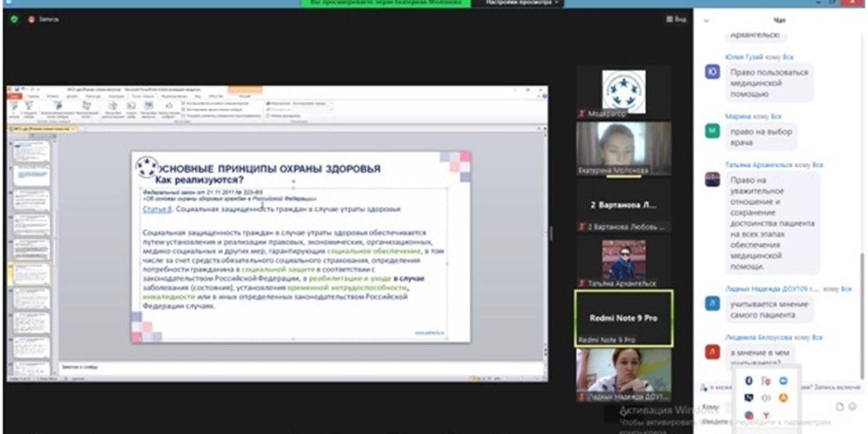
Task: Click the Статья 8 hyperlink on slide
Action: coord(157,210)
